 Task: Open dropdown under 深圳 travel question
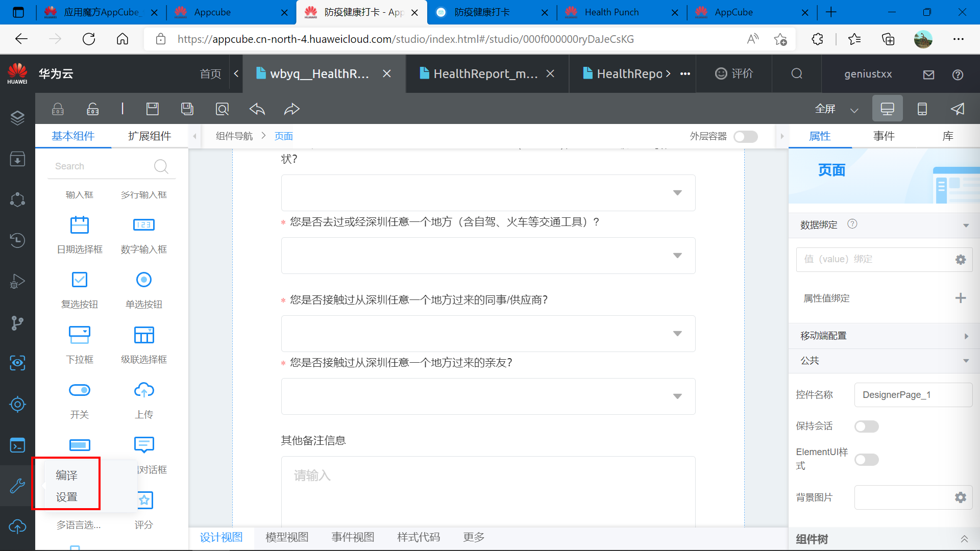(488, 256)
